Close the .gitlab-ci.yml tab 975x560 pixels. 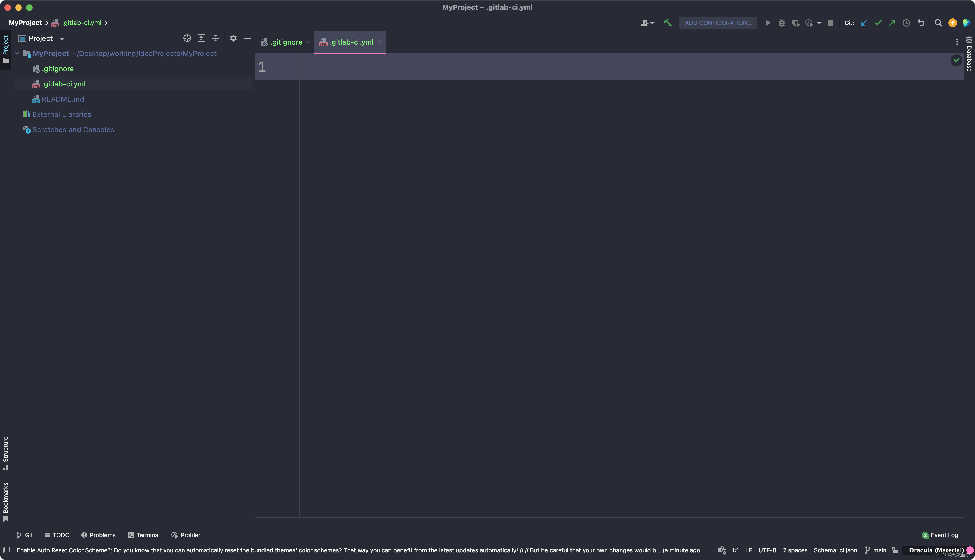(379, 42)
